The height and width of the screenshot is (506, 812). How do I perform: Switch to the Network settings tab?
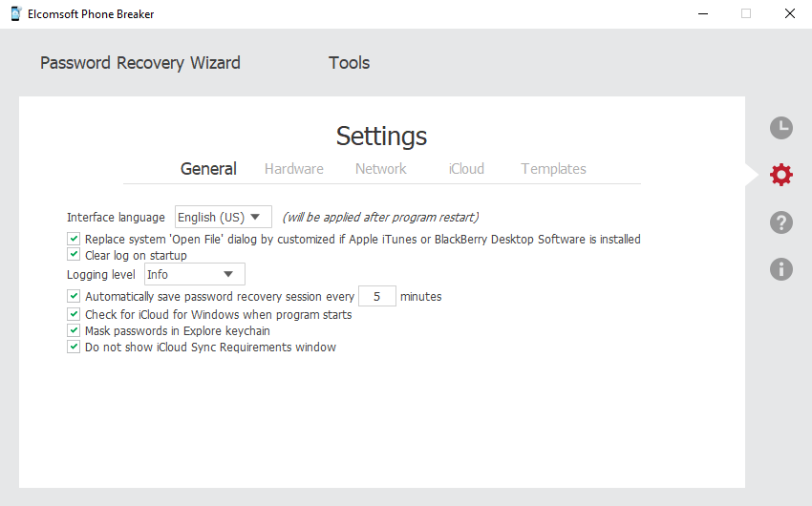click(380, 169)
